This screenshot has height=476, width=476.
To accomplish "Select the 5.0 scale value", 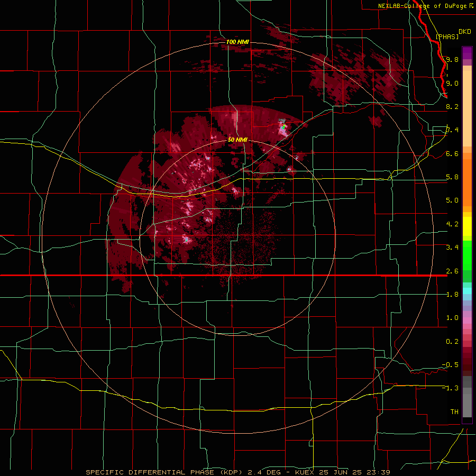I will point(452,200).
